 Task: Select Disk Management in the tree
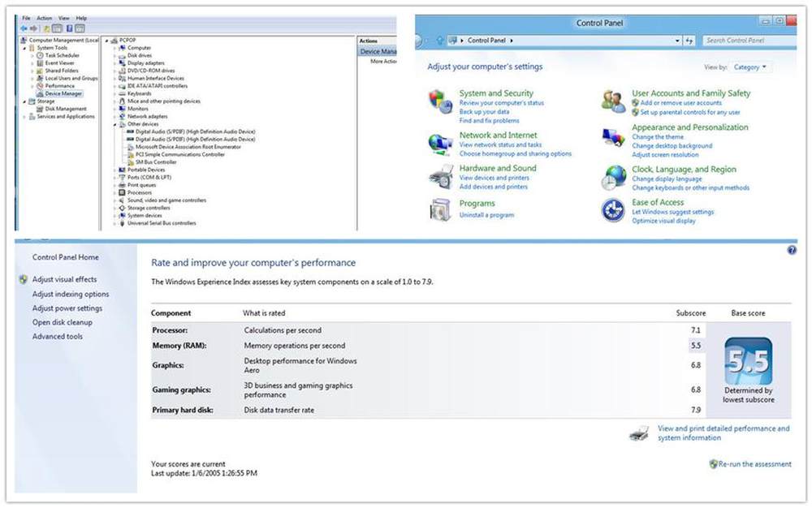pyautogui.click(x=66, y=109)
